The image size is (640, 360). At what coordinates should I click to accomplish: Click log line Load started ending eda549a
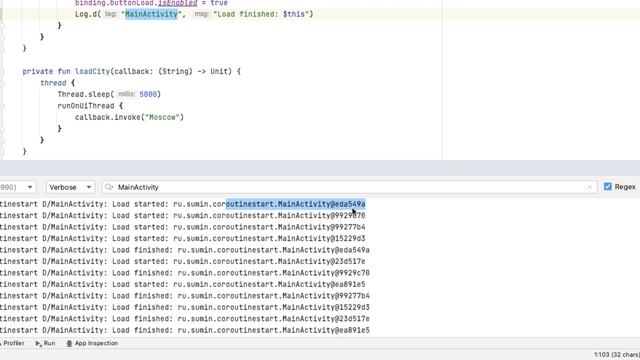pos(182,204)
